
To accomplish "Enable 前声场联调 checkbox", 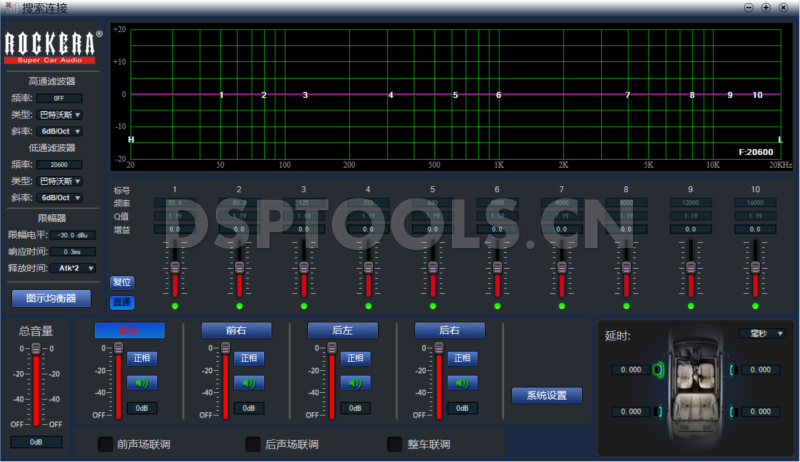I will (104, 444).
